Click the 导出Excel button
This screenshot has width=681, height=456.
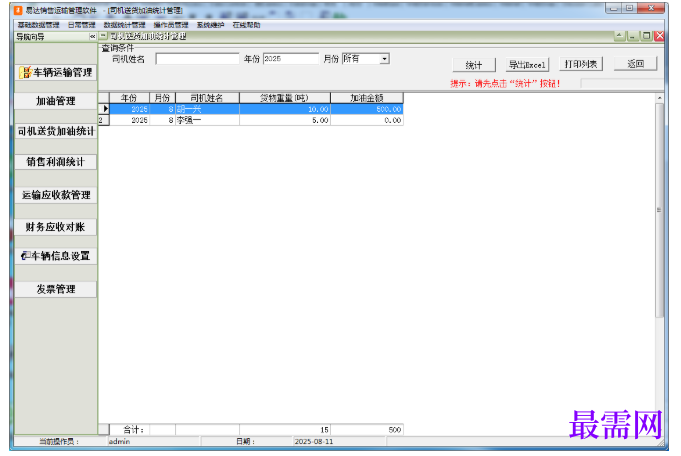pos(527,65)
